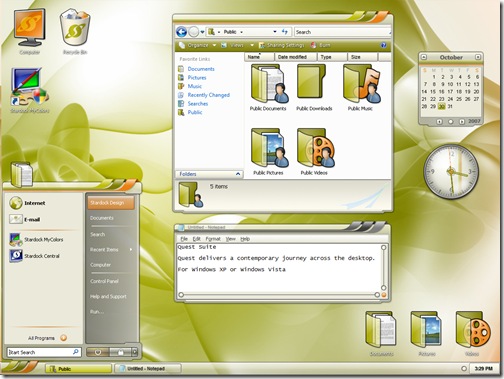The height and width of the screenshot is (379, 504).
Task: Sort by the Name column header
Action: tap(259, 57)
